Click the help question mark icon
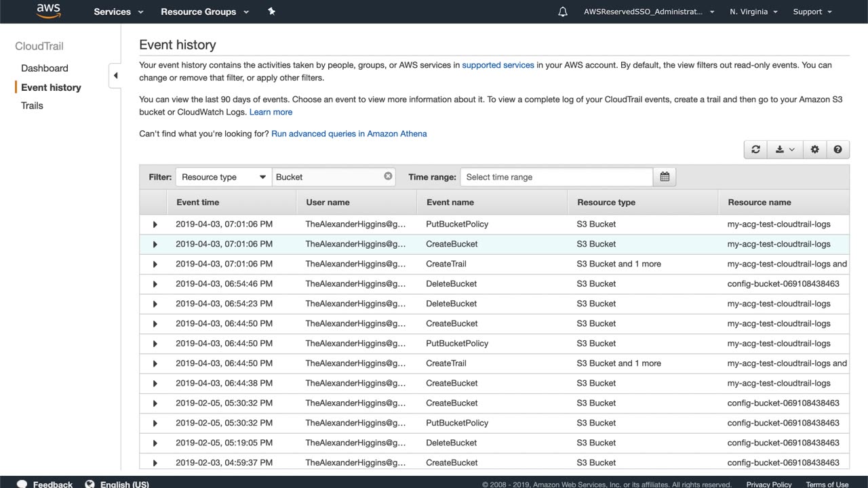This screenshot has width=868, height=488. point(837,150)
